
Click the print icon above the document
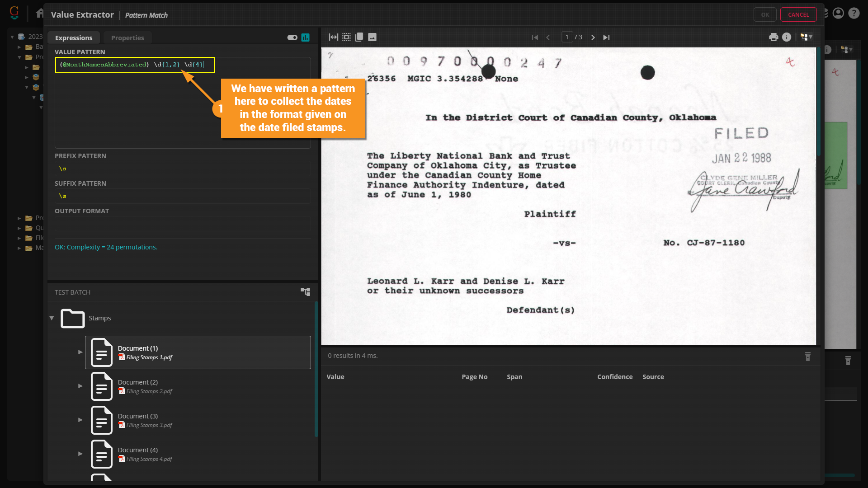click(774, 37)
